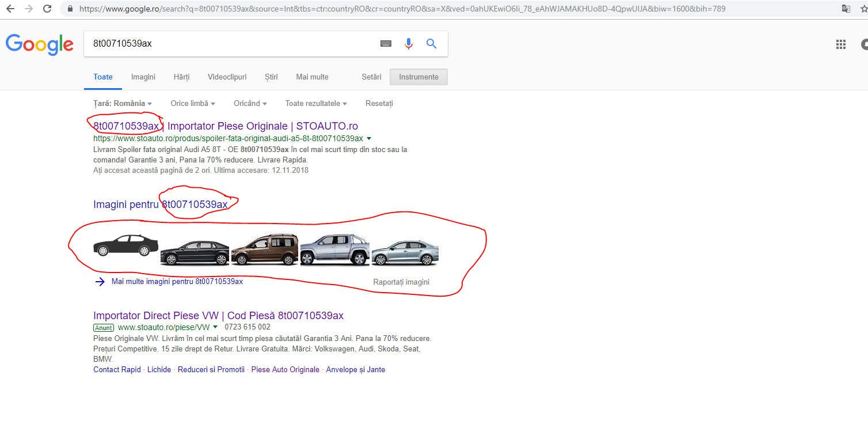Open the Anvelope și Jante sitelink

coord(356,370)
